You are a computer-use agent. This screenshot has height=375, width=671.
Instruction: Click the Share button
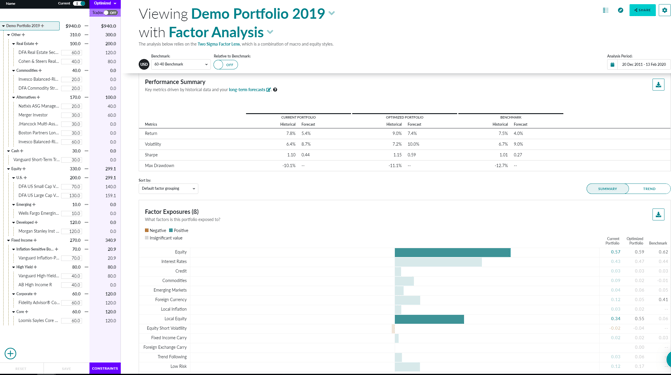point(642,10)
